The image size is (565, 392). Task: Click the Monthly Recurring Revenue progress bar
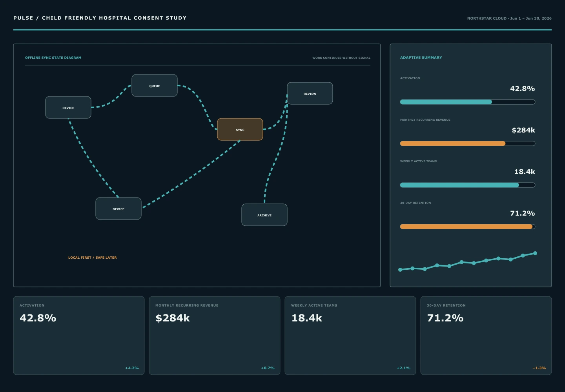coord(468,143)
